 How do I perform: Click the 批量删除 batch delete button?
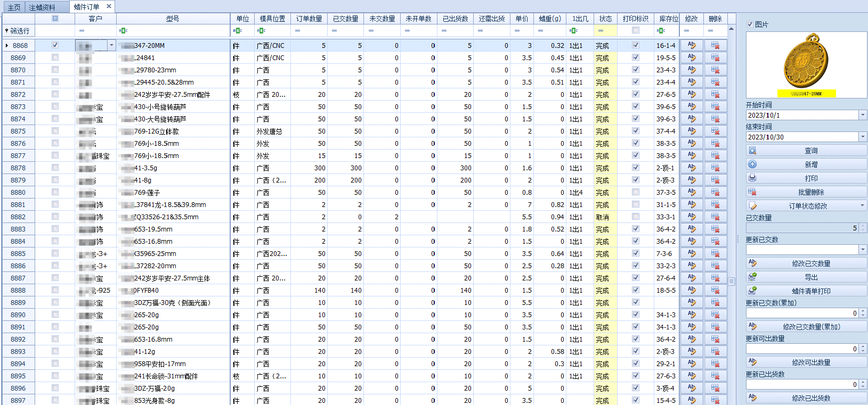[x=806, y=192]
